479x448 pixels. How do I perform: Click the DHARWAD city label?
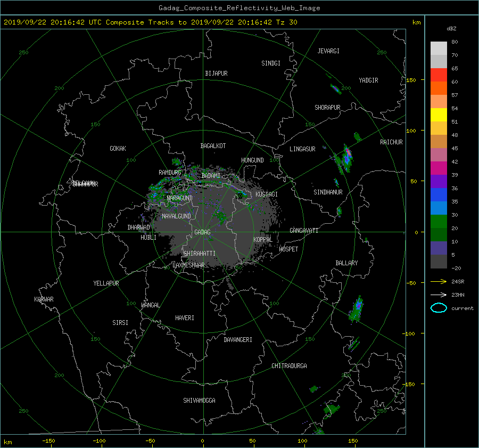click(139, 227)
